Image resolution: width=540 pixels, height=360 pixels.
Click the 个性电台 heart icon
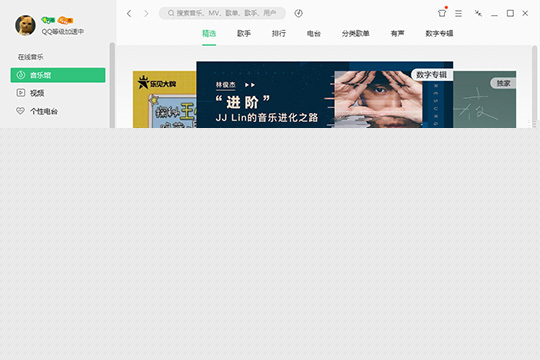[21, 111]
